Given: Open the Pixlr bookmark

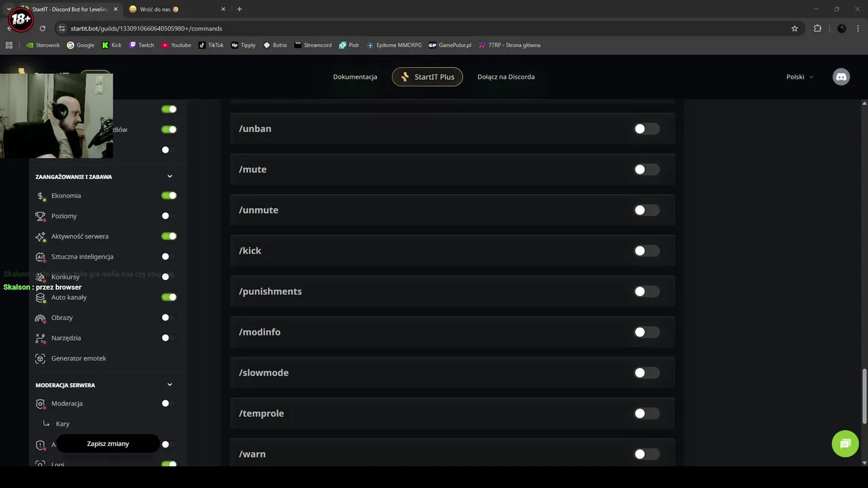Looking at the screenshot, I should (350, 45).
